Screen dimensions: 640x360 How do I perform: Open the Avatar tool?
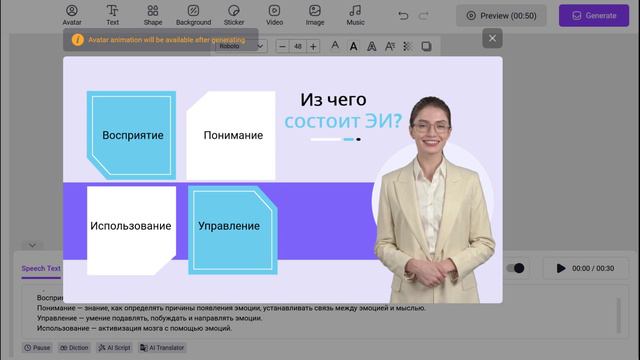point(72,15)
